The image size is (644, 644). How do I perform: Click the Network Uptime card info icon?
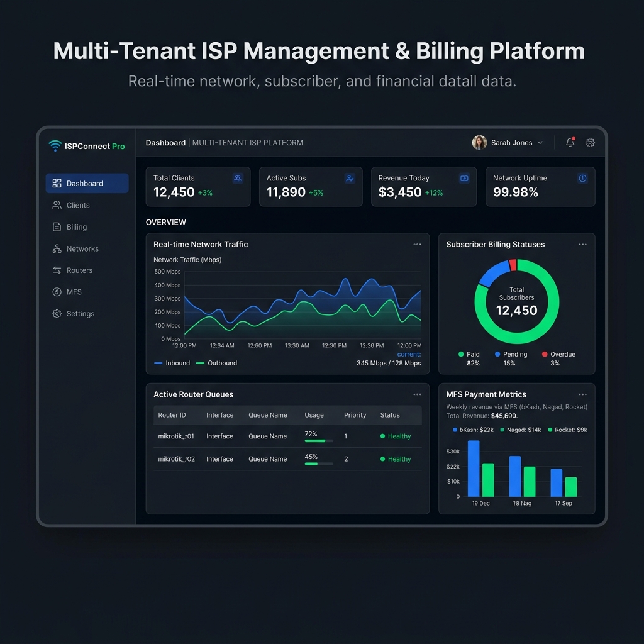582,178
